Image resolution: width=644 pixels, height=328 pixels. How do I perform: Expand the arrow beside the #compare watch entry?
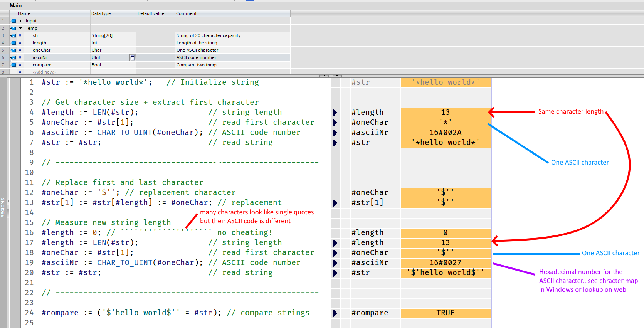pyautogui.click(x=335, y=313)
